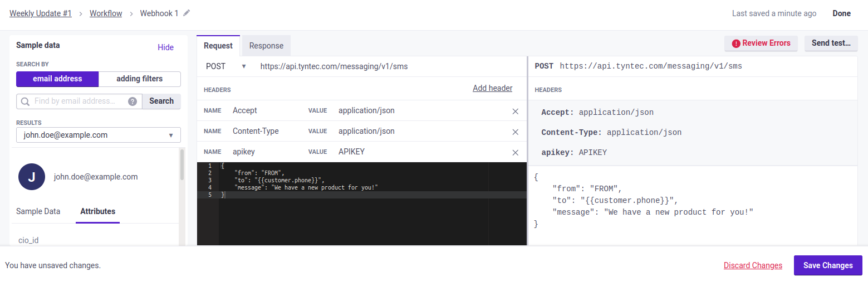Screen dimensions: 868x281
Task: Click "Last saved a minute ago" text
Action: [x=774, y=13]
